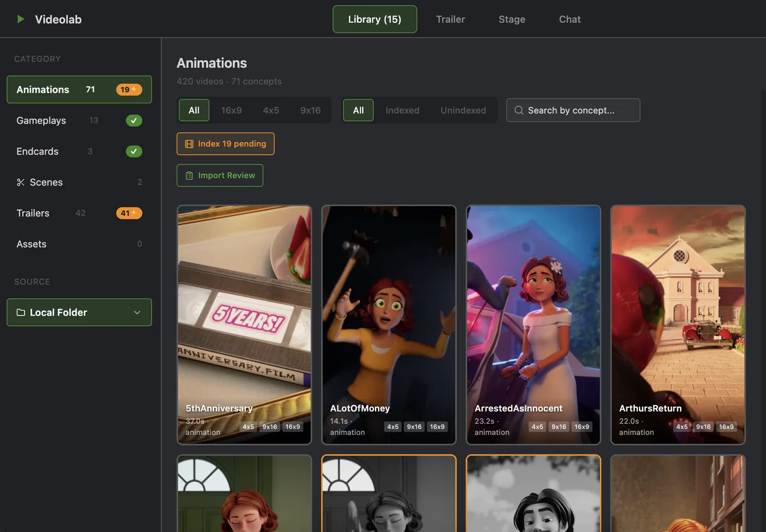Screen dimensions: 766x532
Task: Click the 16x9 tag on ALotOfMoney
Action: click(437, 427)
